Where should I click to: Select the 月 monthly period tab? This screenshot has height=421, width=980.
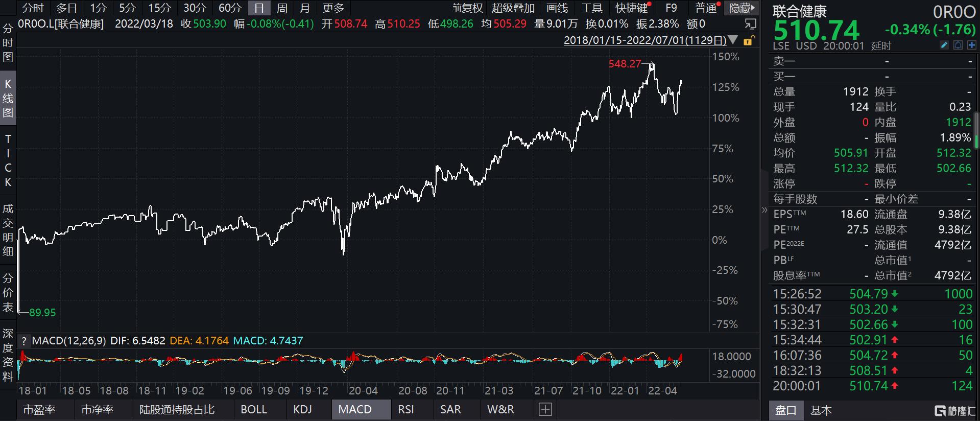[x=305, y=8]
